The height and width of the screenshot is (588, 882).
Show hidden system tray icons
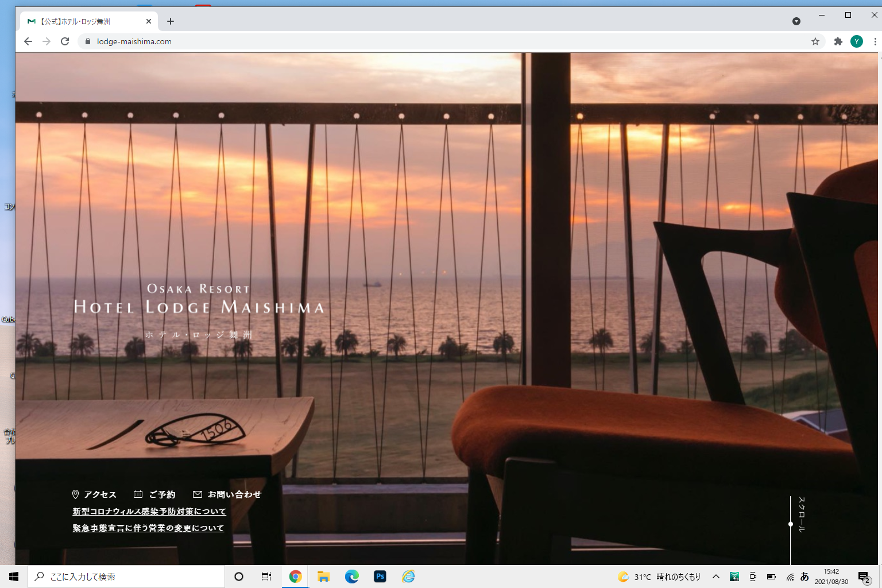715,577
